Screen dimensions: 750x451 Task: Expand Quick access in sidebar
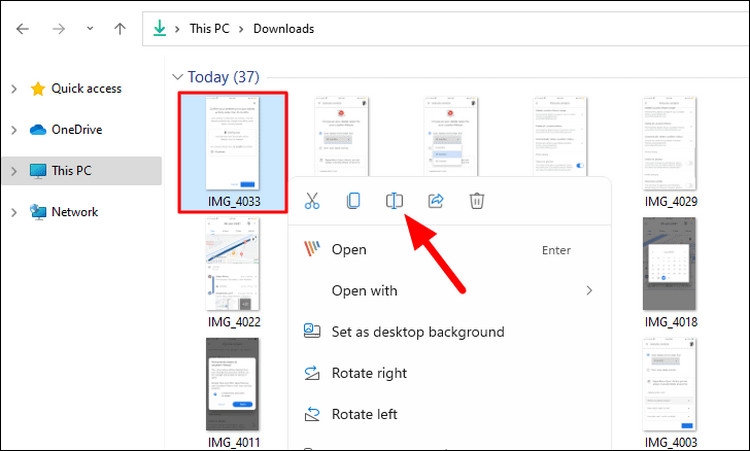tap(14, 89)
